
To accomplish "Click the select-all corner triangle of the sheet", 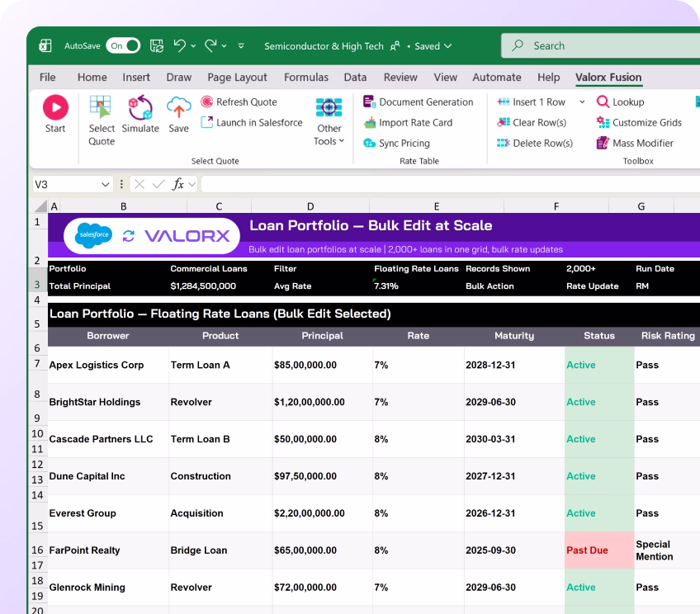I will pos(40,205).
